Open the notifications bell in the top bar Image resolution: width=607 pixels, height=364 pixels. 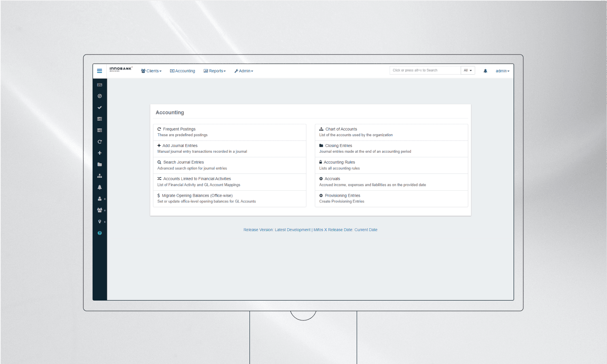[x=485, y=71]
